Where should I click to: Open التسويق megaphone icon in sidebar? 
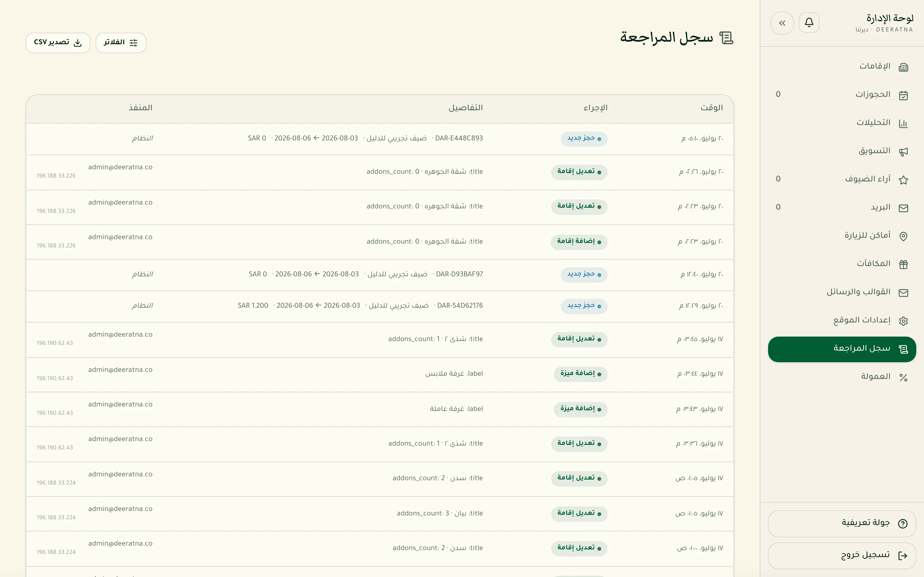click(903, 152)
